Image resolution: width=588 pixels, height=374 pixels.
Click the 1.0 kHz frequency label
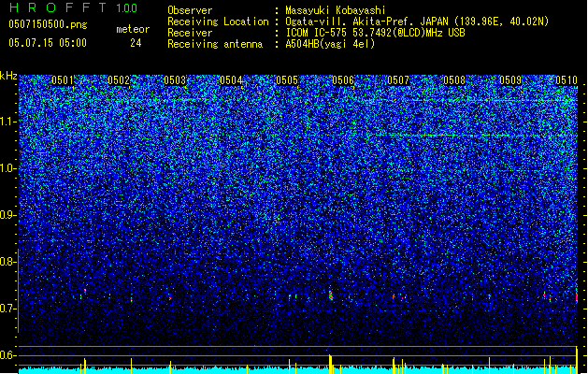[x=8, y=168]
